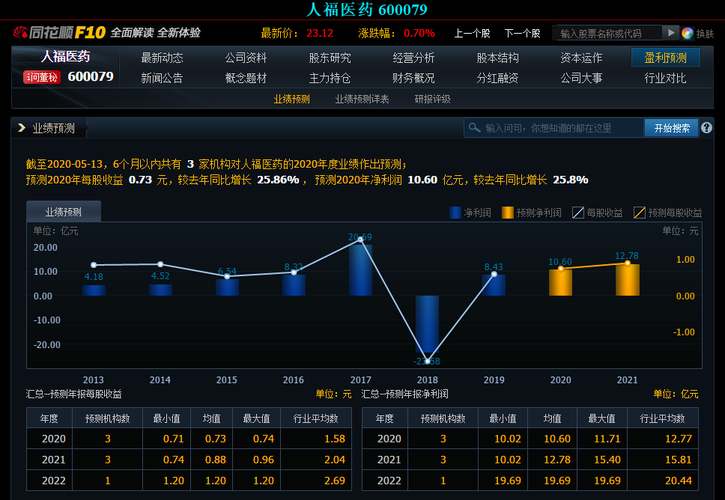
Task: Open the 主力持仓 menu
Action: click(x=330, y=78)
